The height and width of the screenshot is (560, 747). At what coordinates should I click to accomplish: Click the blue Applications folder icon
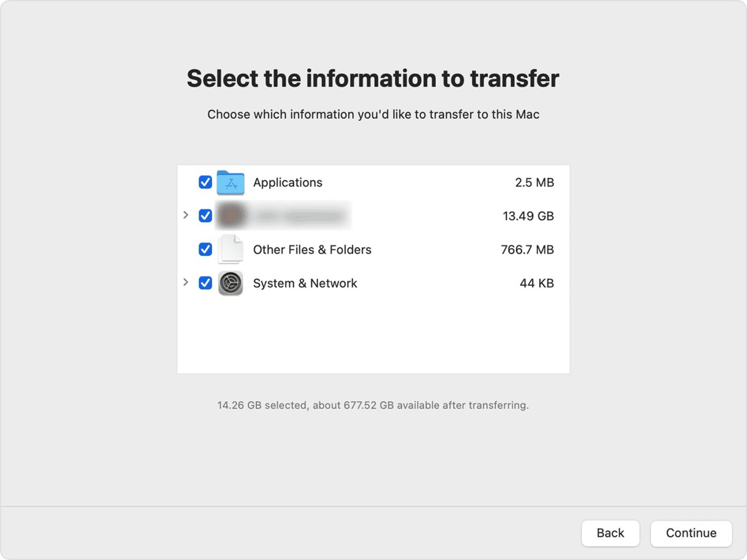tap(230, 183)
